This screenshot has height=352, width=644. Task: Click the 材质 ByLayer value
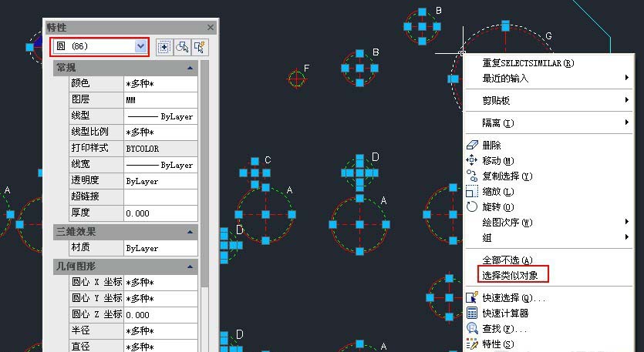[160, 248]
